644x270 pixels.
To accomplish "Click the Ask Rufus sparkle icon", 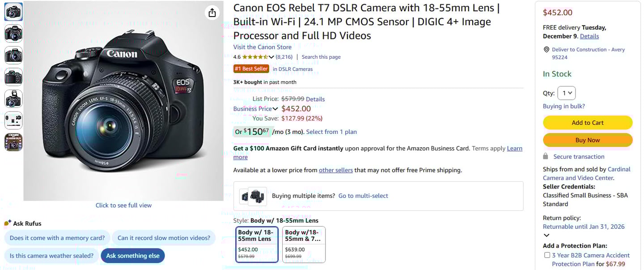I will coord(8,223).
